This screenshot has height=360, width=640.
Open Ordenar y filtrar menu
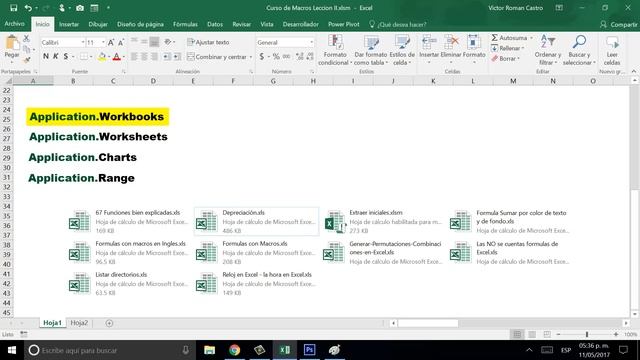pyautogui.click(x=548, y=50)
